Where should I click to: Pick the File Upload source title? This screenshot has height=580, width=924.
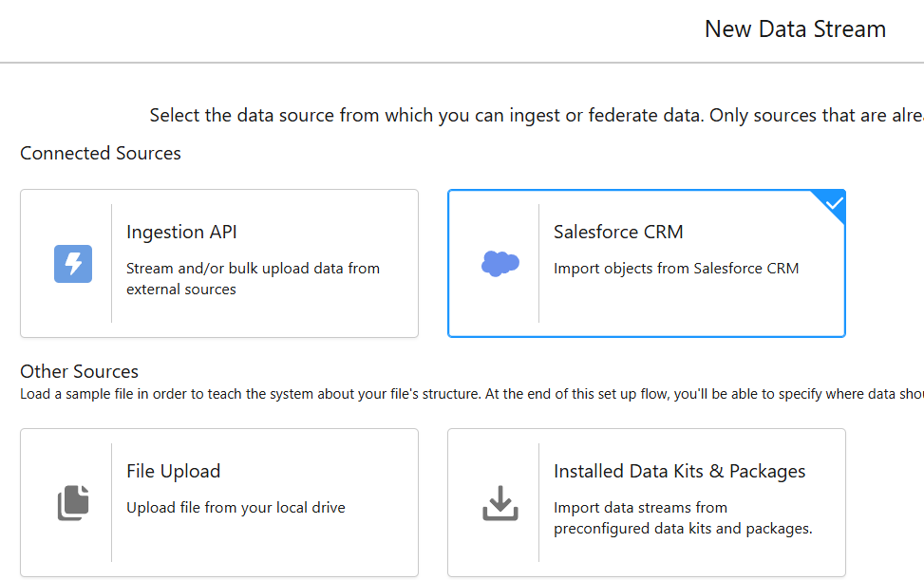pyautogui.click(x=173, y=472)
